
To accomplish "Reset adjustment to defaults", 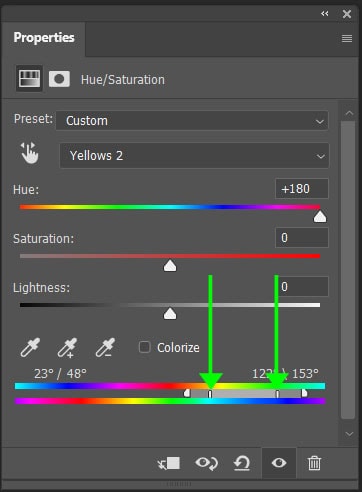I will pyautogui.click(x=242, y=463).
